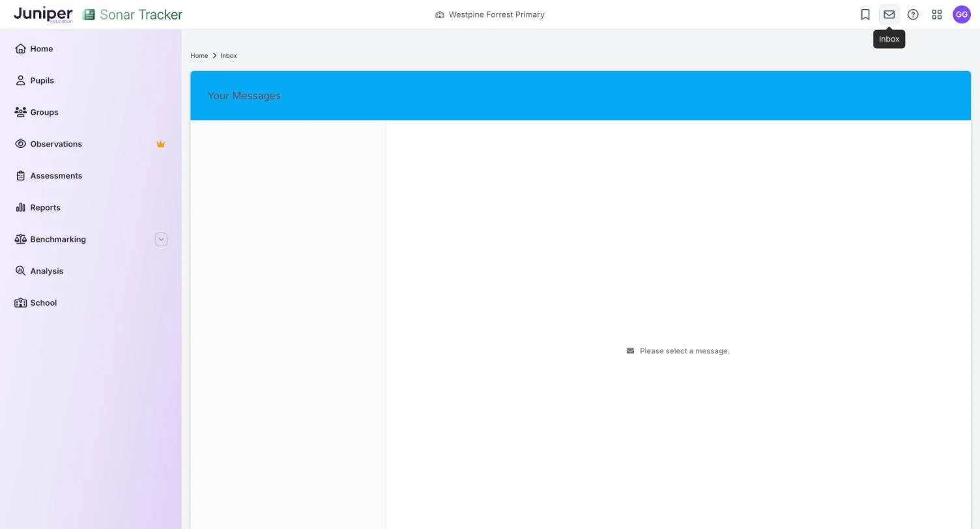Follow the Home breadcrumb link

point(199,56)
